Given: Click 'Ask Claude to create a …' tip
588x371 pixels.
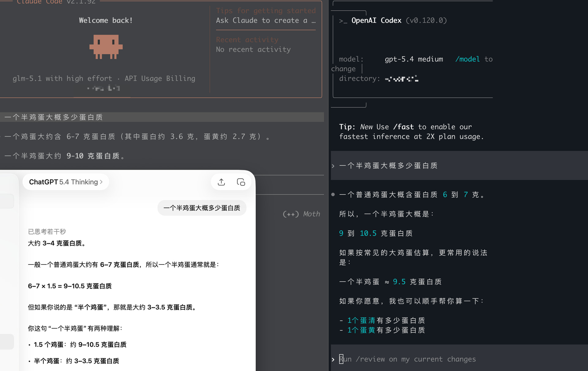Looking at the screenshot, I should (x=266, y=21).
